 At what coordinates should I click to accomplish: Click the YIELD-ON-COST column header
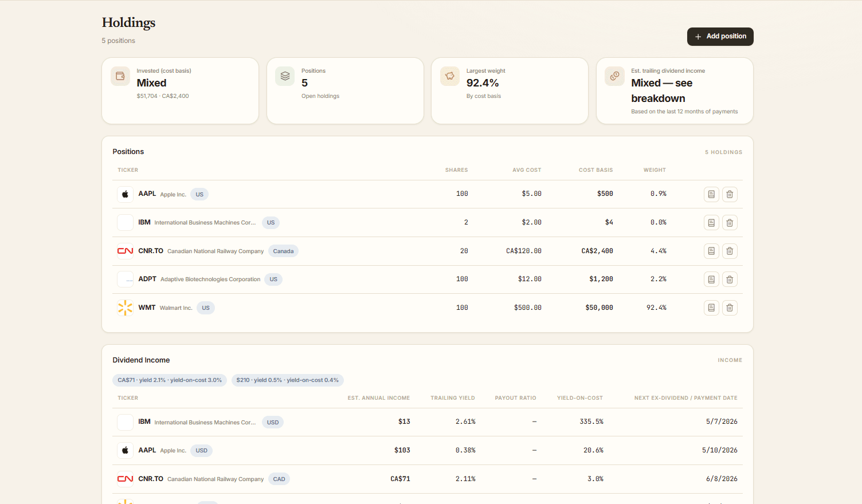click(x=580, y=398)
